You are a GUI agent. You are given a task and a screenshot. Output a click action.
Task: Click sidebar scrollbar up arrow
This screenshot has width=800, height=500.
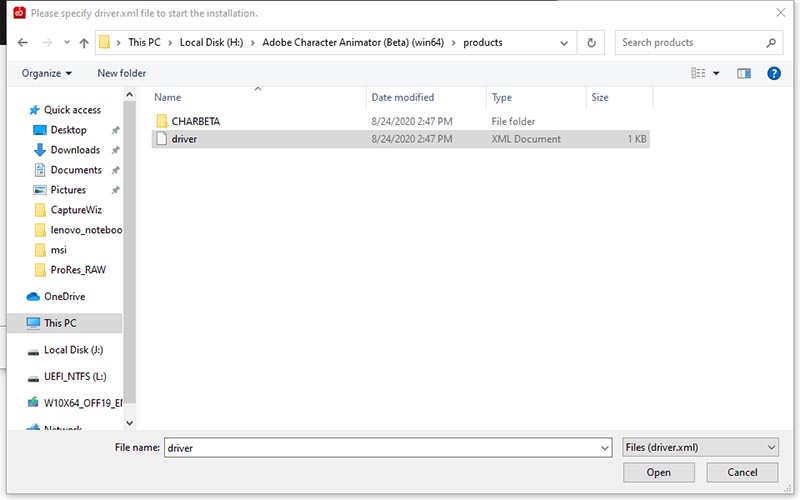[130, 94]
